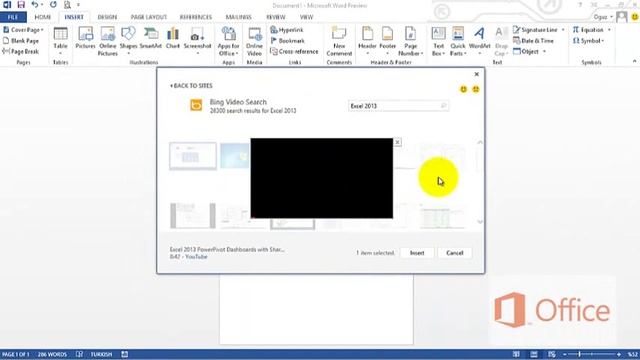Send a smile feedback in dialog
Viewport: 640px width, 360px height.
click(463, 89)
